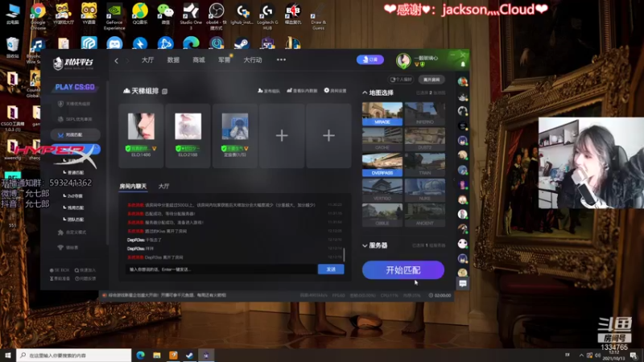Select 团队匹配 in sidebar
Screen dimensions: 644x362
(73, 220)
